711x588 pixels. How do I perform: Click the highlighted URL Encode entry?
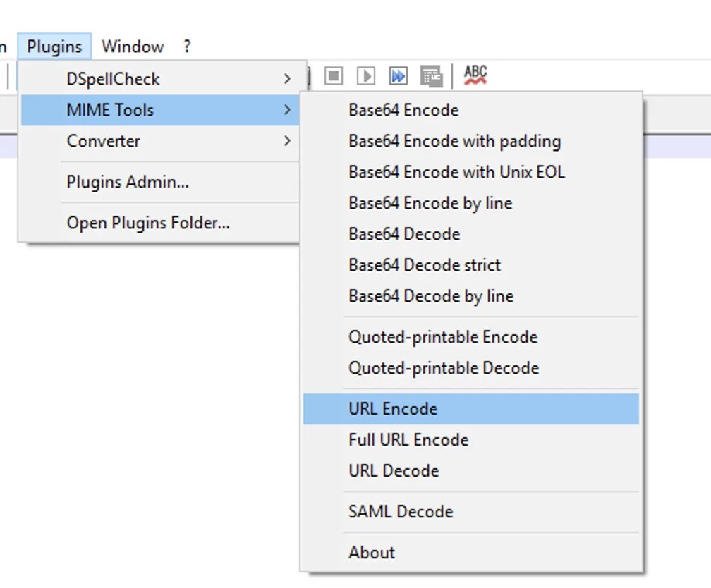coord(392,408)
